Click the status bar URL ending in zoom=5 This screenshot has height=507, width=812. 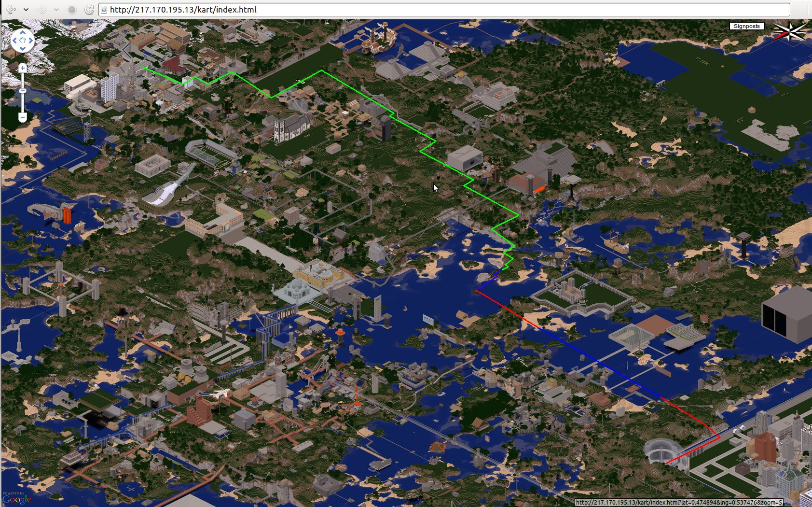[679, 503]
